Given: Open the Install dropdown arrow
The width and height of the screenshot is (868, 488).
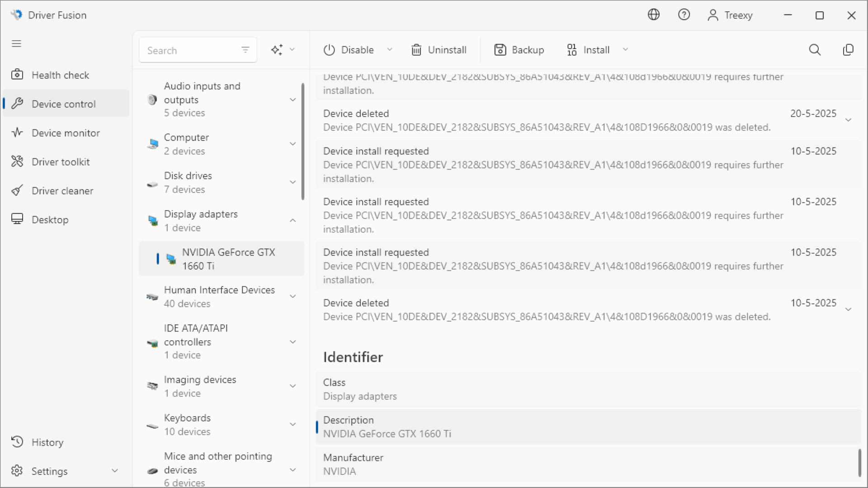Looking at the screenshot, I should coord(626,50).
